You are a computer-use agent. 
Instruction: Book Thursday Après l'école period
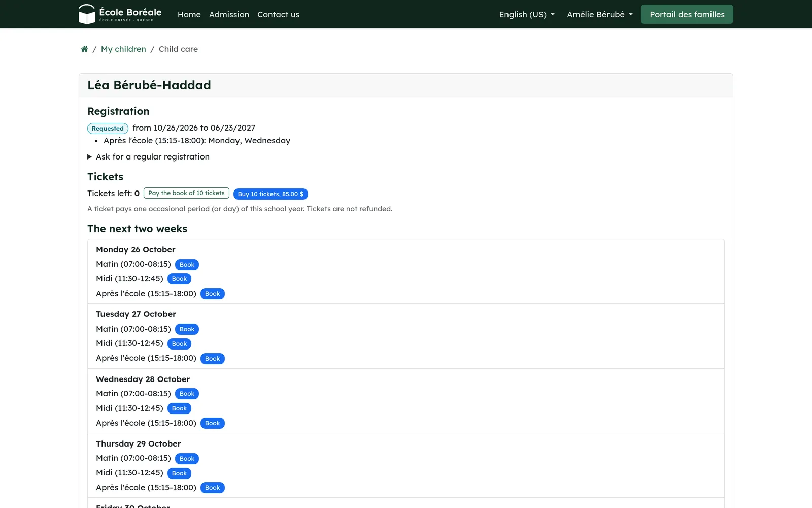(212, 488)
